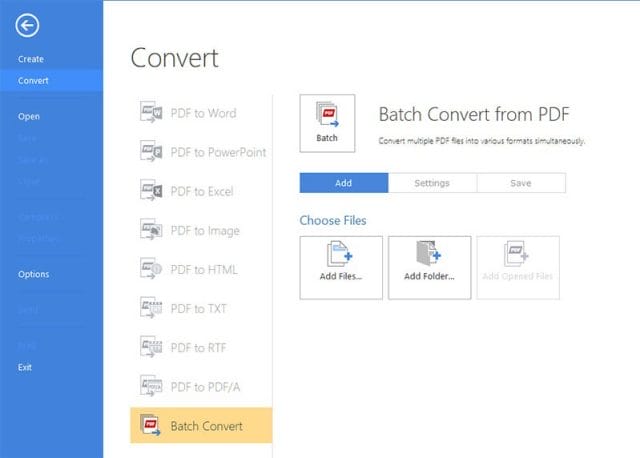Switch to the Save tab
This screenshot has width=640, height=458.
[x=521, y=183]
